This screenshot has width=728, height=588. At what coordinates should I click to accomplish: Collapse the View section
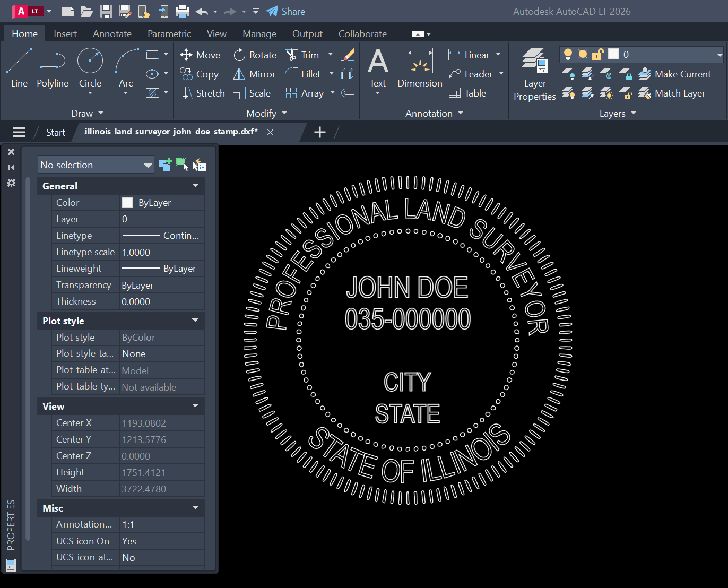[x=195, y=406]
